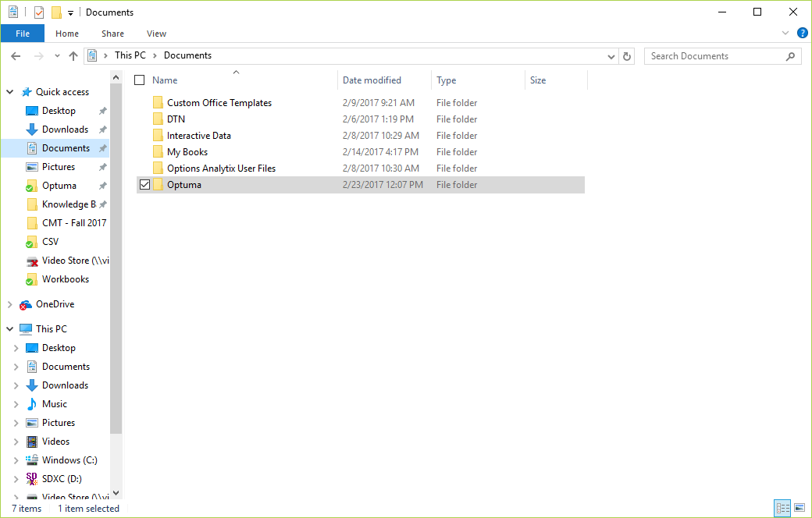Sort by Type column header
Image resolution: width=812 pixels, height=518 pixels.
[x=446, y=80]
